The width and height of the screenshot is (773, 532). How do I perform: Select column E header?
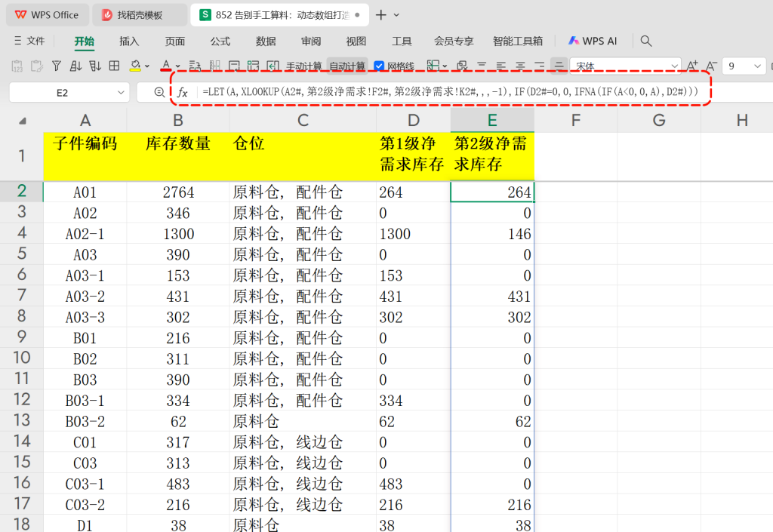pyautogui.click(x=492, y=120)
